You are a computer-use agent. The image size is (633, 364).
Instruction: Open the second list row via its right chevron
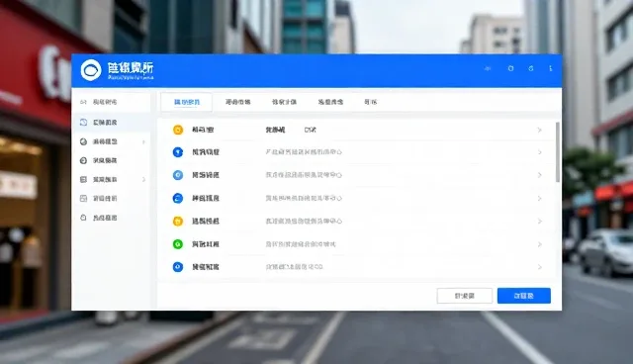(539, 152)
